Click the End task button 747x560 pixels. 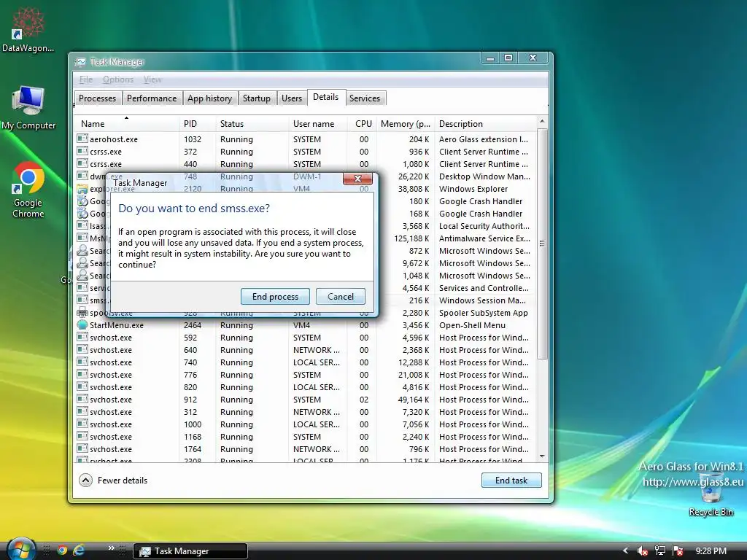511,480
